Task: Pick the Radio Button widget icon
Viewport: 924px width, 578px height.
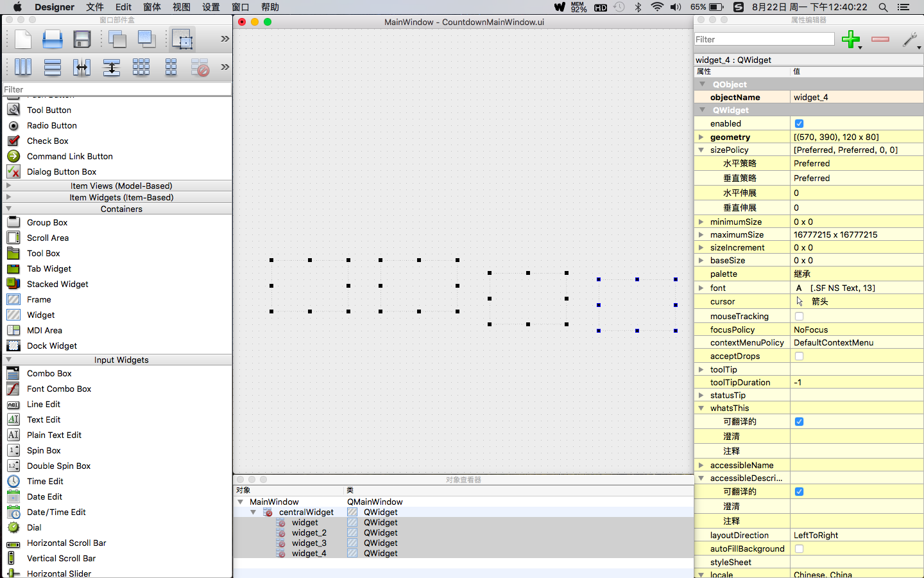Action: tap(13, 125)
